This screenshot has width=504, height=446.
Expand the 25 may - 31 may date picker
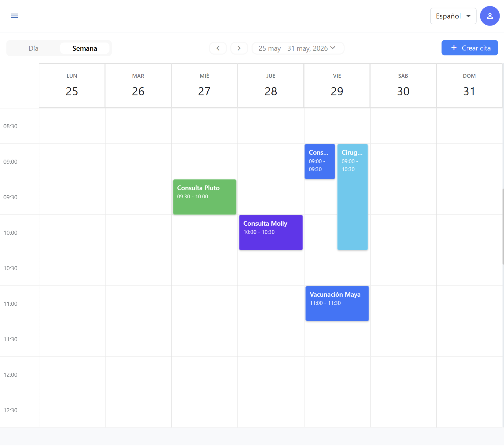click(x=298, y=48)
